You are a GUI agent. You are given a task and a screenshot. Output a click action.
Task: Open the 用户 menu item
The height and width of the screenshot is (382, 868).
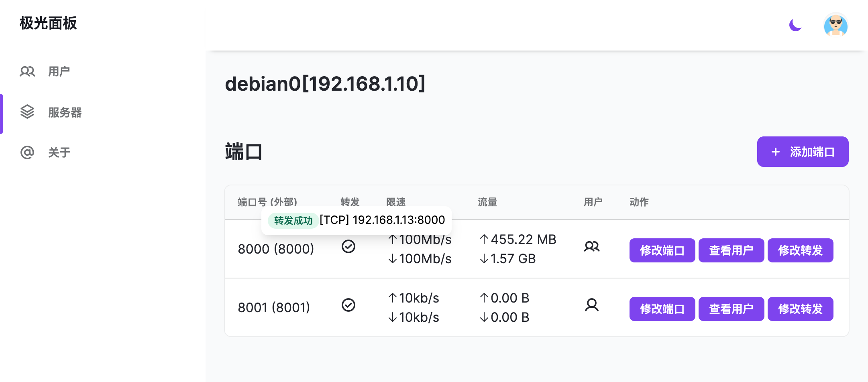tap(59, 71)
